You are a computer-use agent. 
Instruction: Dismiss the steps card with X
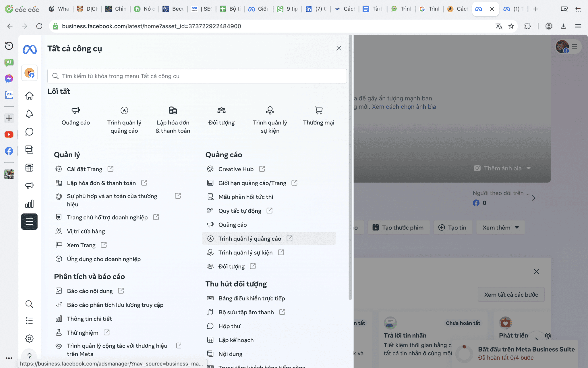[x=536, y=271]
